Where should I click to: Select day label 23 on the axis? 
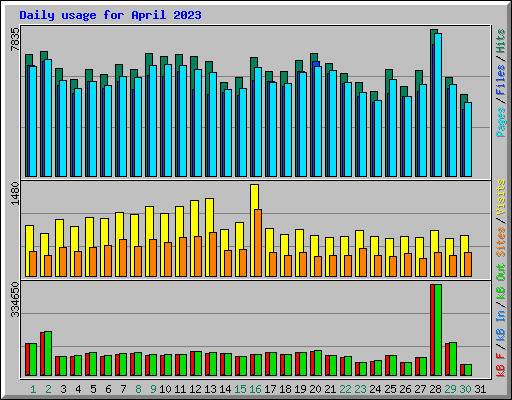tap(360, 389)
